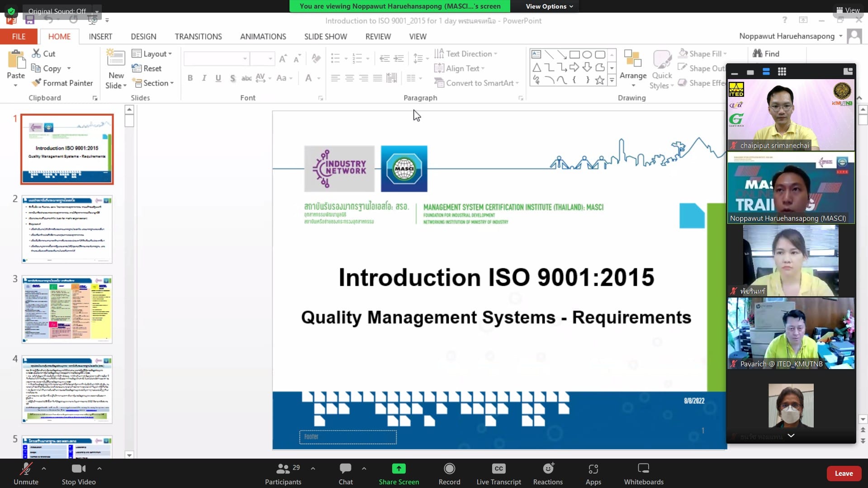This screenshot has height=488, width=868.
Task: Expand the Section dropdown
Action: (x=153, y=83)
